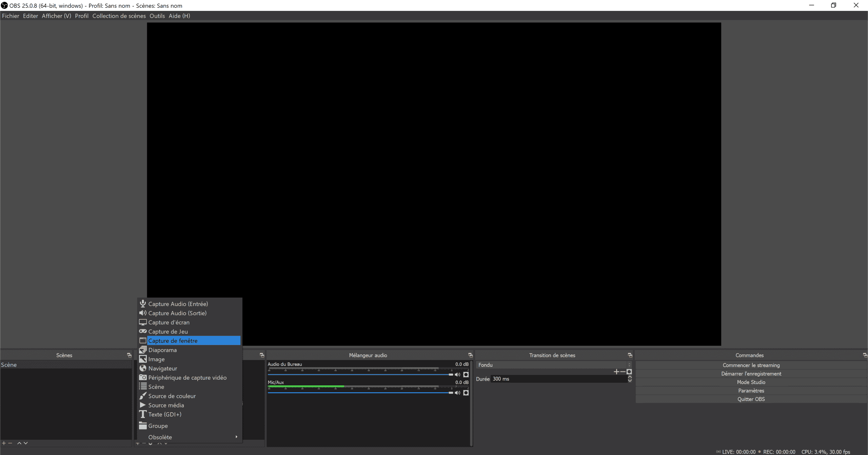Undock the Scènes panel
Screen dimensions: 868x455
click(129, 355)
